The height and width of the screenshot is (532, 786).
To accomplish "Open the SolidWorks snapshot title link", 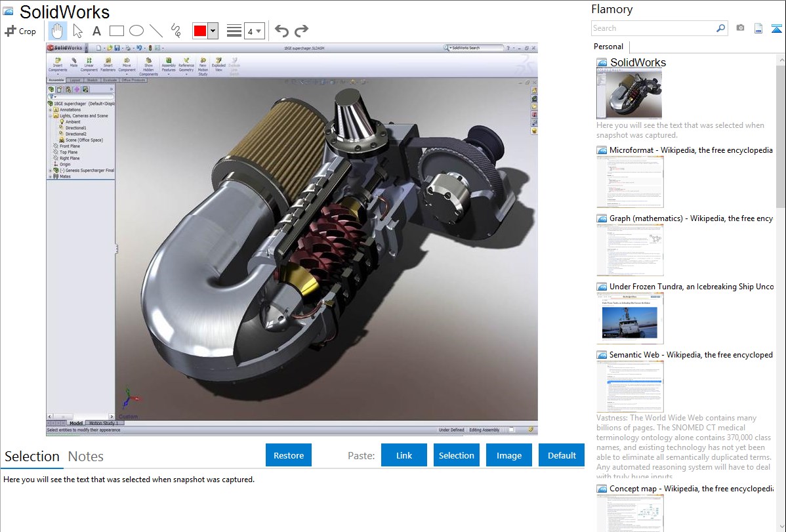I will (x=638, y=63).
